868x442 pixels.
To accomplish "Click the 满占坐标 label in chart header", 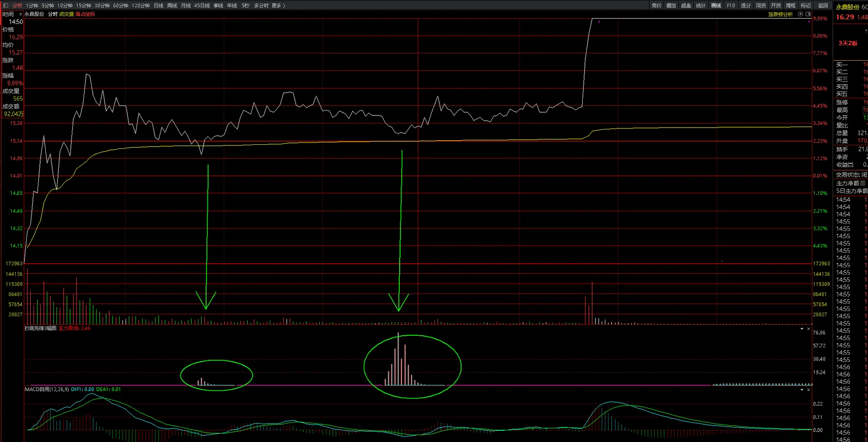I will pos(85,14).
